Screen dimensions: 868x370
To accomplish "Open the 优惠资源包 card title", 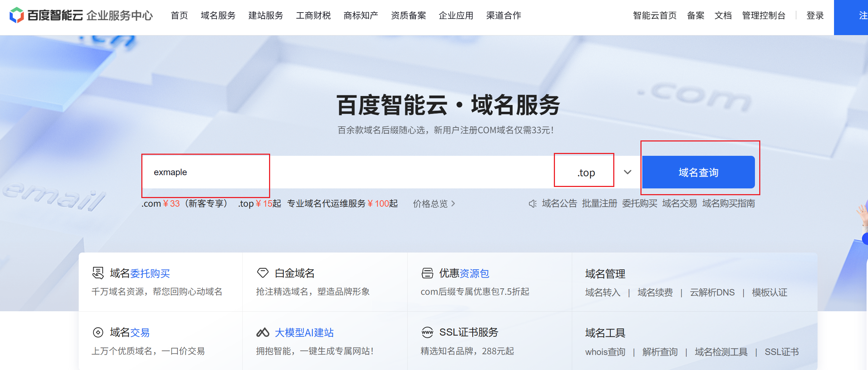I will click(x=464, y=273).
